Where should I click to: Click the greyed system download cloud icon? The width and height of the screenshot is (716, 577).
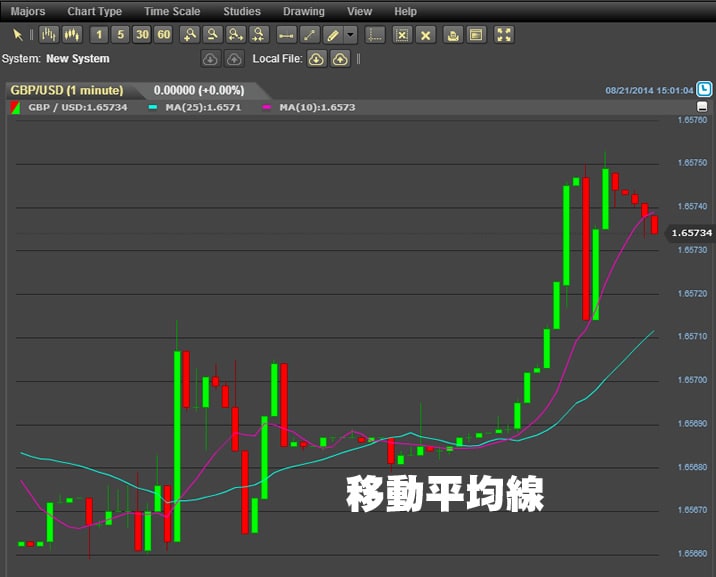210,59
